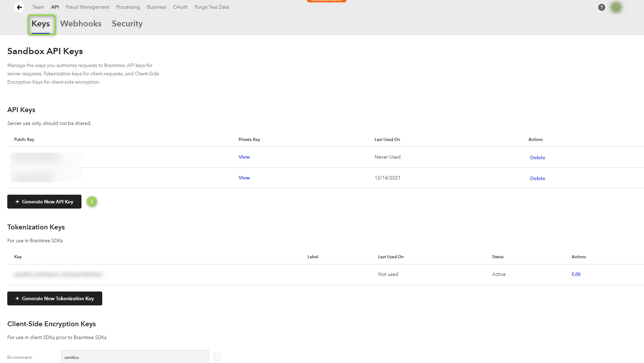Click the Private Key column header
Viewport: 644px width, 363px height.
coord(249,140)
